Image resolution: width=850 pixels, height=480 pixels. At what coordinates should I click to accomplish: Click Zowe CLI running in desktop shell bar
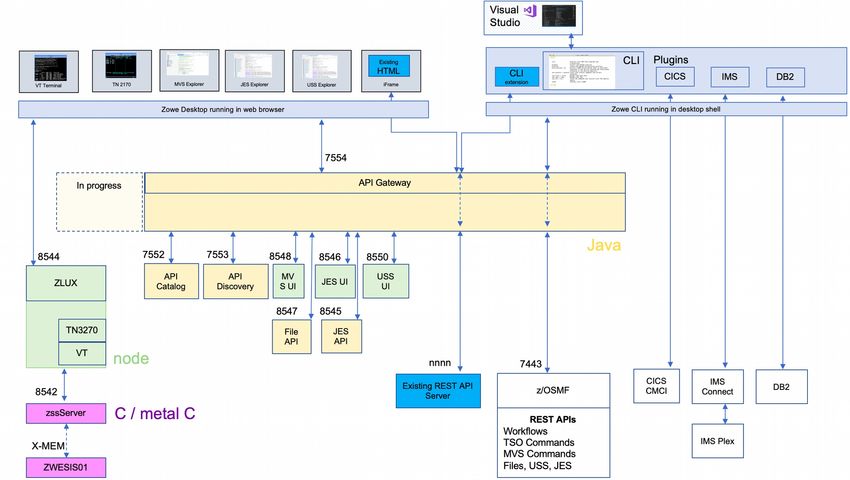[666, 109]
